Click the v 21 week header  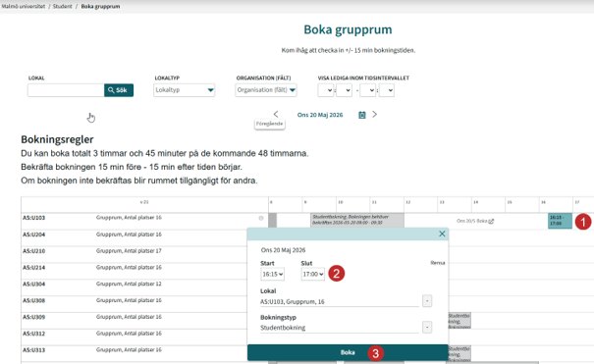pyautogui.click(x=144, y=202)
